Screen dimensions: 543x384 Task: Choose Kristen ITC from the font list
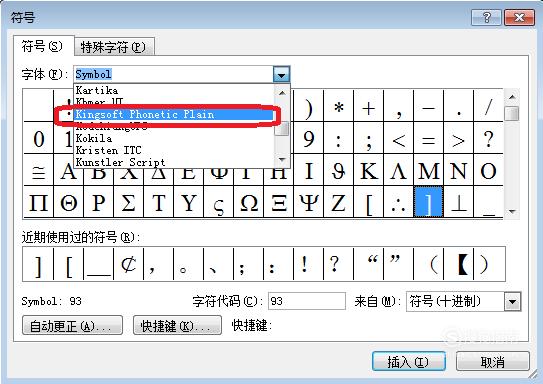[174, 150]
